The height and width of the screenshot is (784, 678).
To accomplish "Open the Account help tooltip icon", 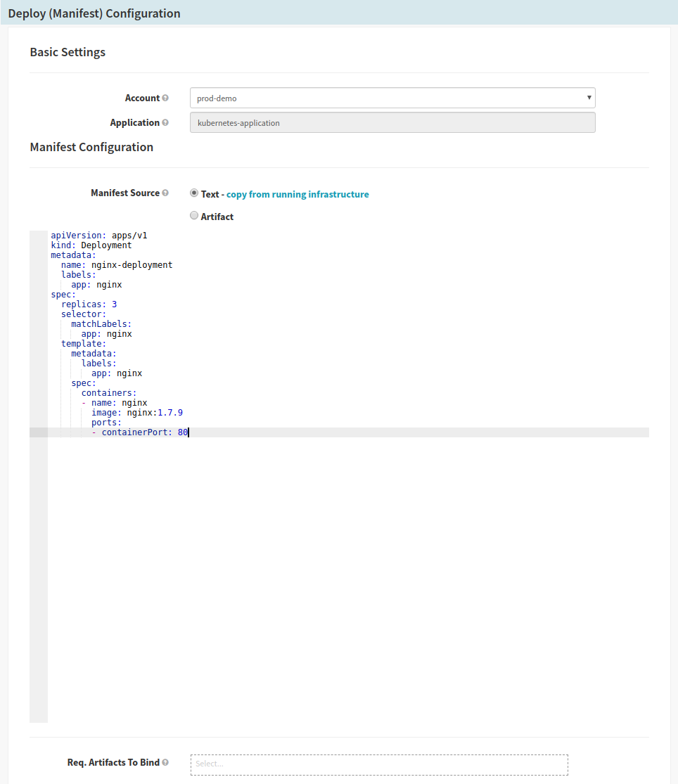I will (x=166, y=98).
